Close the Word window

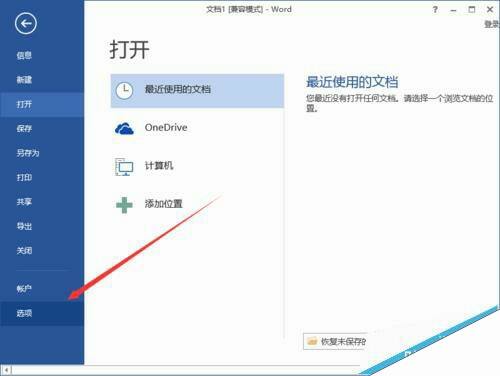[490, 10]
